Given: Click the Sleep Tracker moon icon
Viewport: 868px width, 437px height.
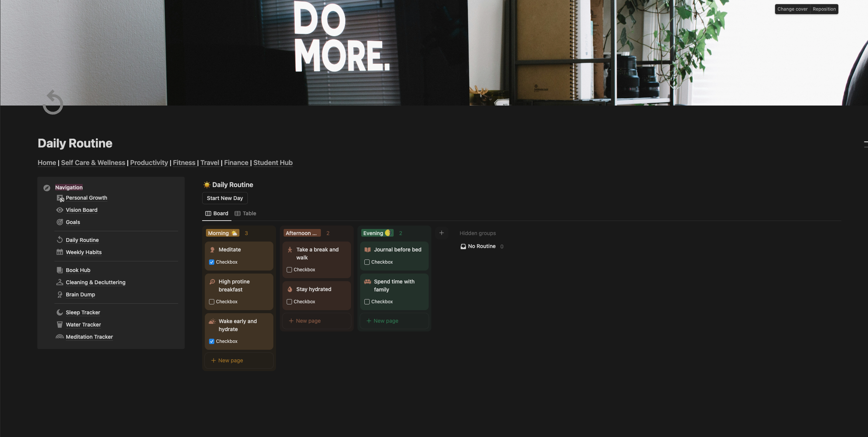Looking at the screenshot, I should pos(60,312).
